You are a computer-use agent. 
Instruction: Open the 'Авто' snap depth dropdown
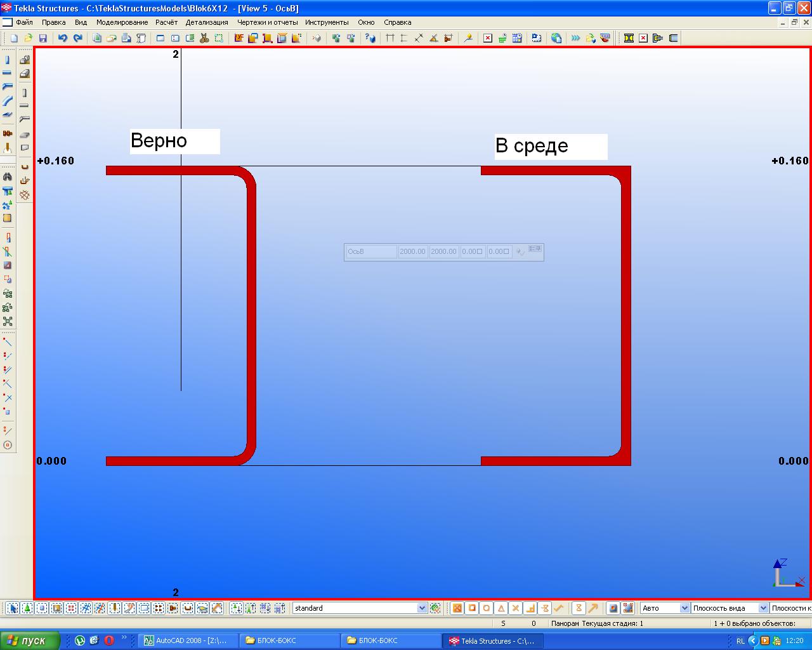click(684, 608)
